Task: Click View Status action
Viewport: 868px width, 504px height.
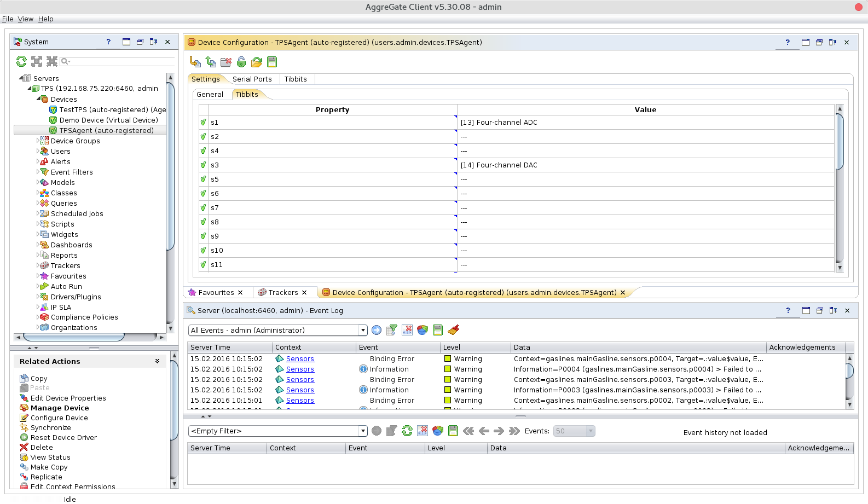Action: click(50, 457)
